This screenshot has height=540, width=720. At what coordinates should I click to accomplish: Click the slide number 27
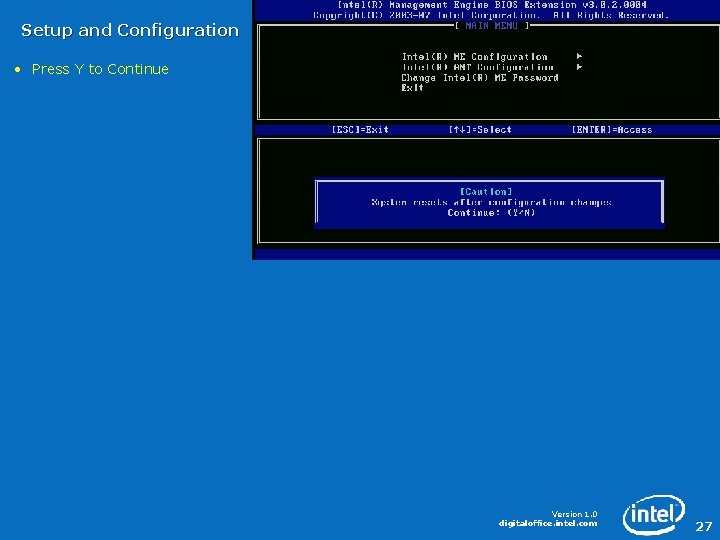[x=703, y=526]
